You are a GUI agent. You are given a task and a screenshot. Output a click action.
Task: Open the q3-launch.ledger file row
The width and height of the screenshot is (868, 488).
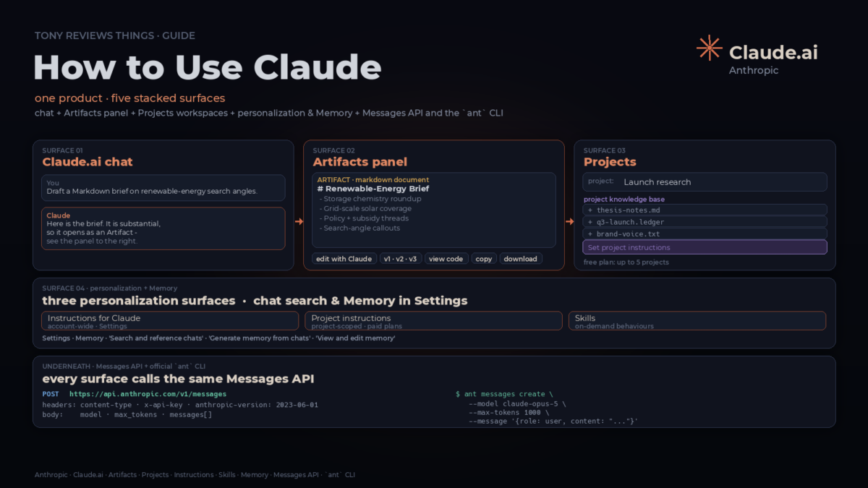(705, 222)
